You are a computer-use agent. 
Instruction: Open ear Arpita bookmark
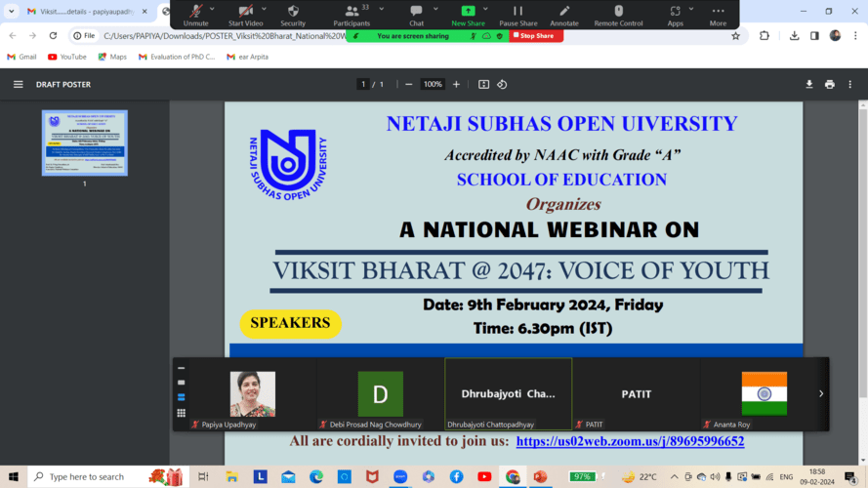247,57
